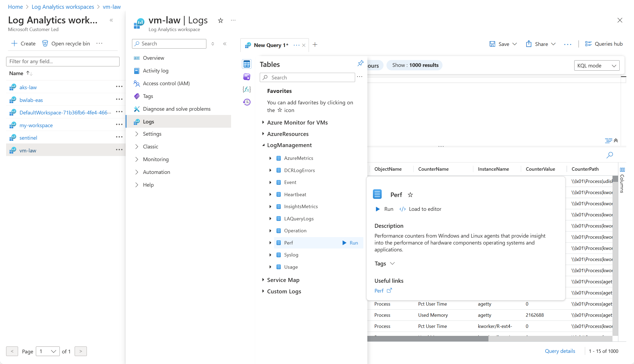Image resolution: width=634 pixels, height=364 pixels.
Task: Add a new query tab
Action: (315, 45)
